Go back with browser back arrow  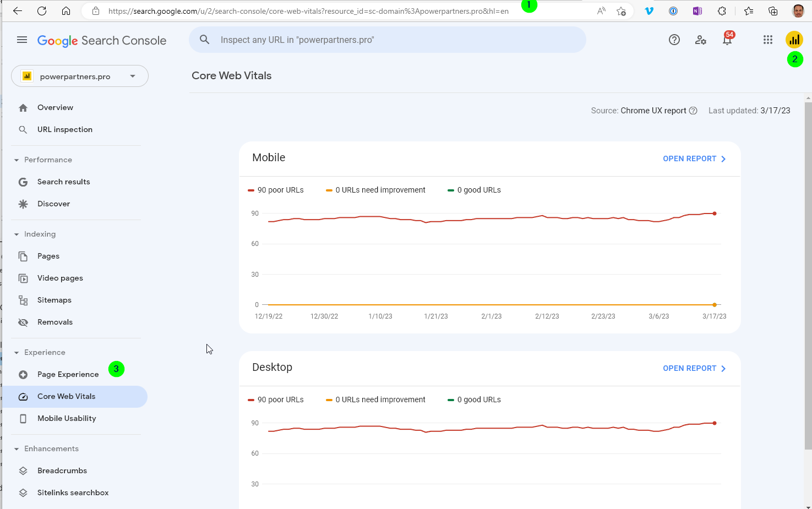[18, 11]
